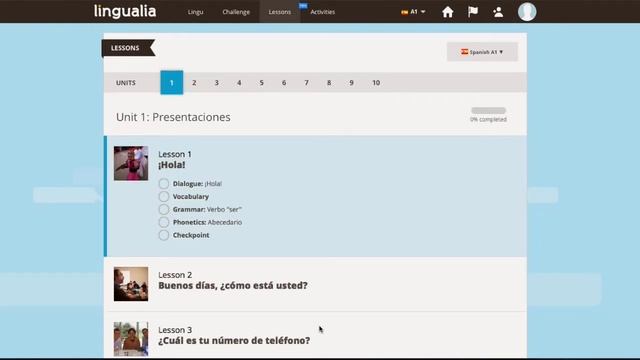Viewport: 640px width, 360px height.
Task: Mark the Checkpoint circle
Action: coord(164,235)
